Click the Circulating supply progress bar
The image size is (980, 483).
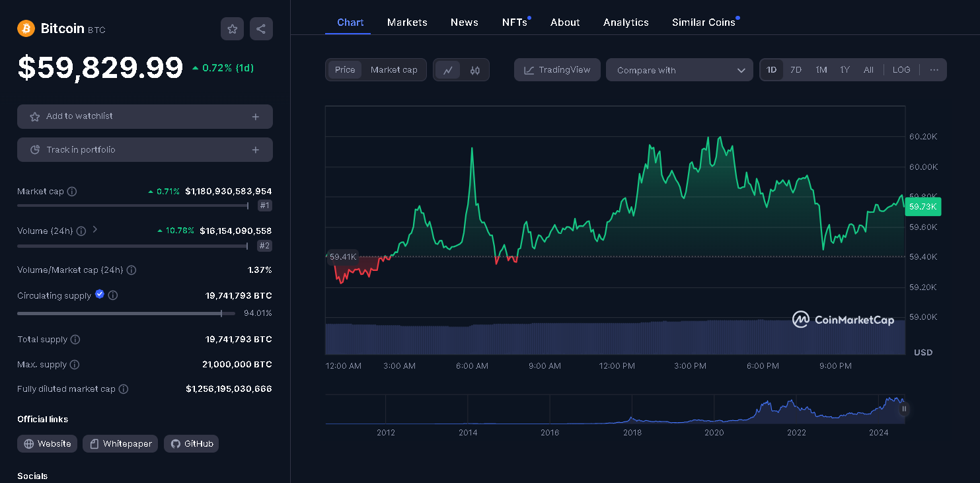pos(126,313)
